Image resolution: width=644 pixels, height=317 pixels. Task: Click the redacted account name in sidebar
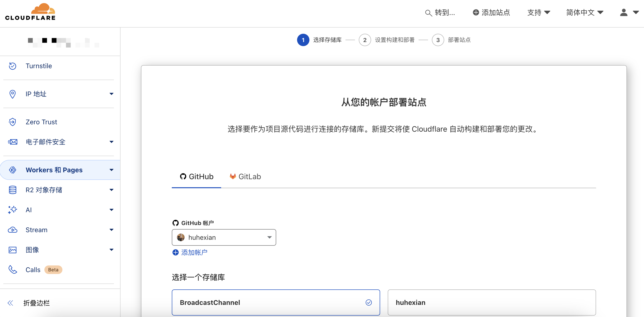click(x=64, y=43)
